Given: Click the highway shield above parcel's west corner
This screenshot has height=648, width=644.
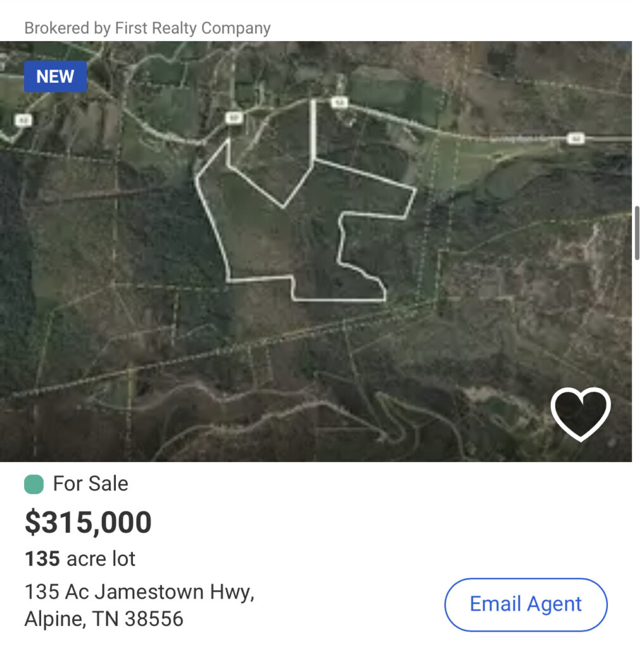Looking at the screenshot, I should pyautogui.click(x=232, y=118).
